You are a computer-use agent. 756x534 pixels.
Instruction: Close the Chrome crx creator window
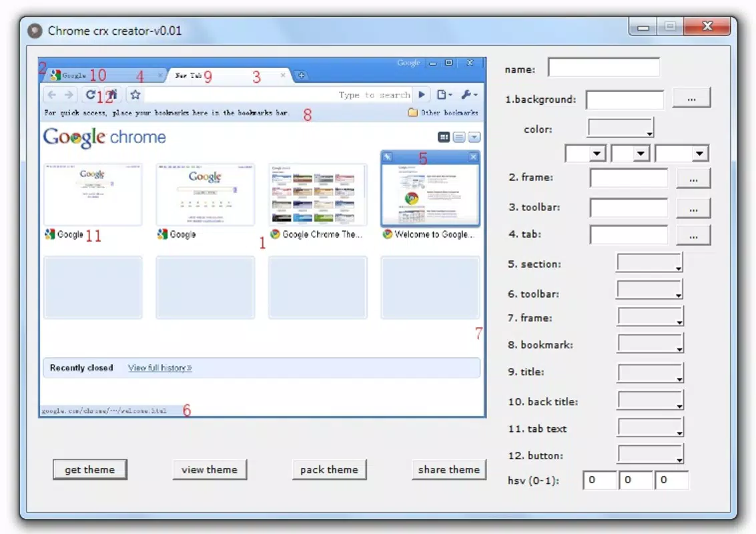[707, 27]
